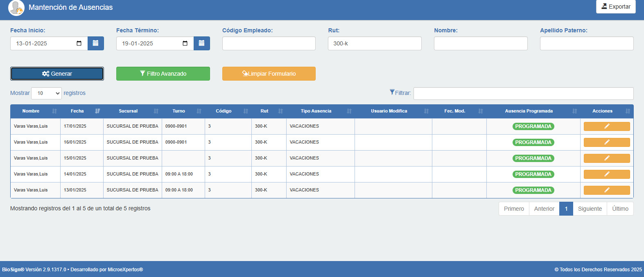Click the Fecha Término date value 19-01-2025
The height and width of the screenshot is (277, 644).
(138, 43)
